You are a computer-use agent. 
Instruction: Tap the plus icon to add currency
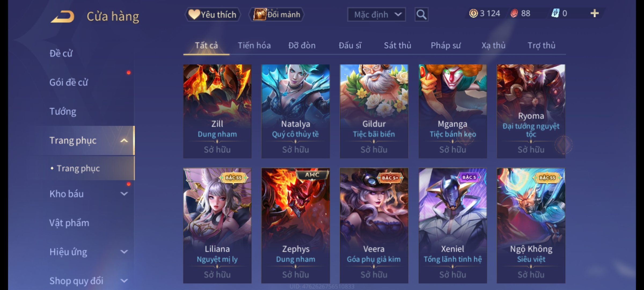coord(595,13)
